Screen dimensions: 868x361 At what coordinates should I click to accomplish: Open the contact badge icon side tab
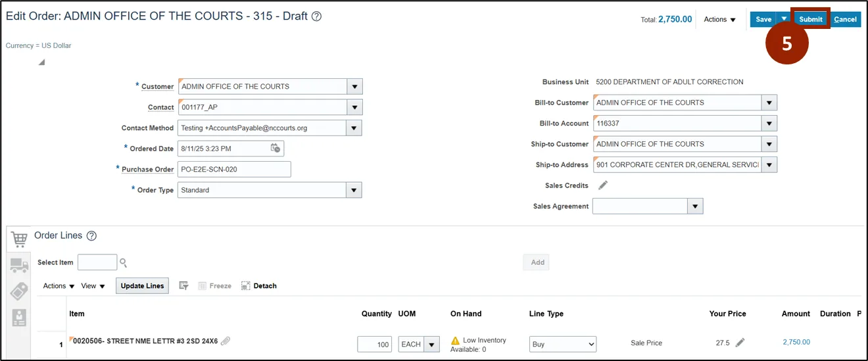[x=19, y=318]
